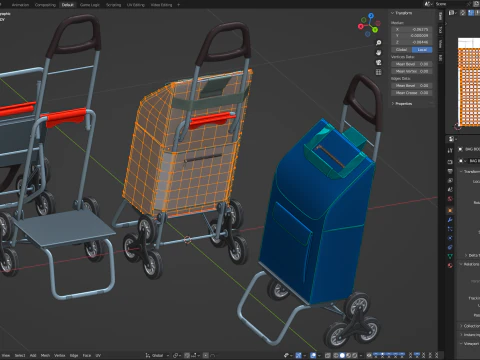Switch perspective with the grid icon

point(378,72)
